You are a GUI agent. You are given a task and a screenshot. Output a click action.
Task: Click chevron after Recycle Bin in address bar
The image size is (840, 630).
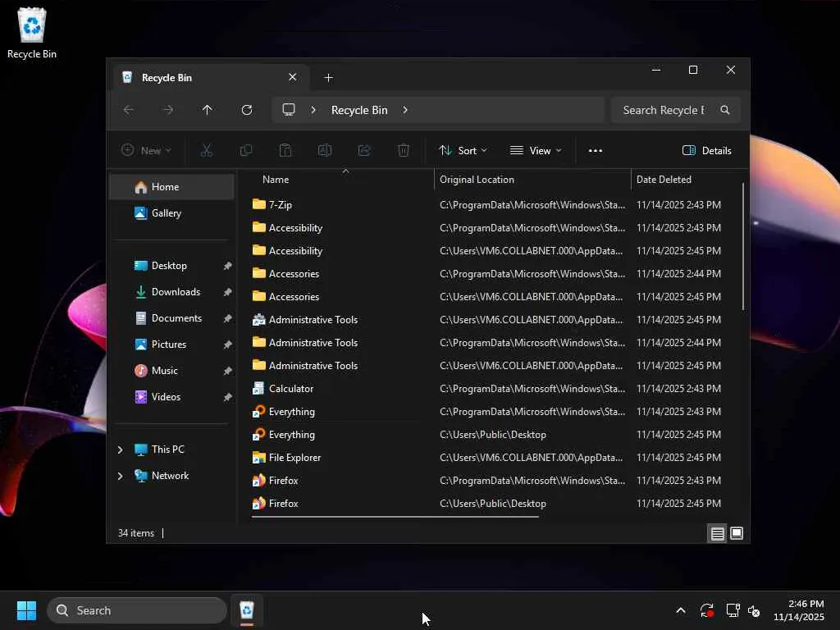[405, 110]
